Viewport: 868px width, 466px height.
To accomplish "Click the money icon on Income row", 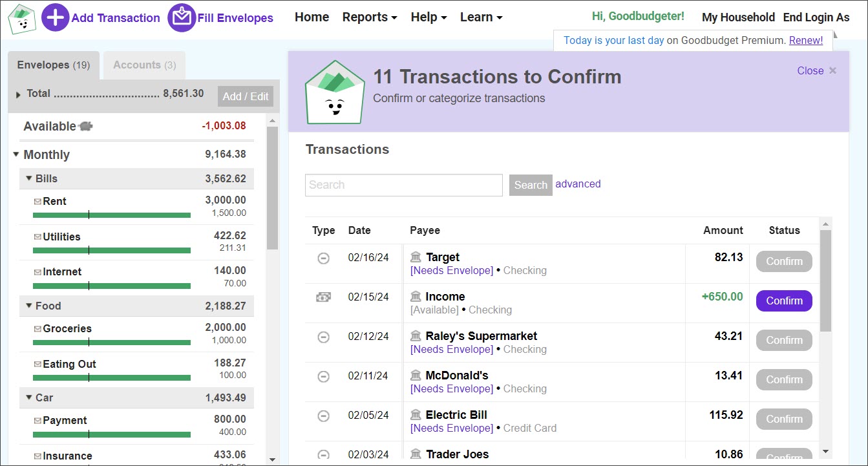I will [x=324, y=297].
